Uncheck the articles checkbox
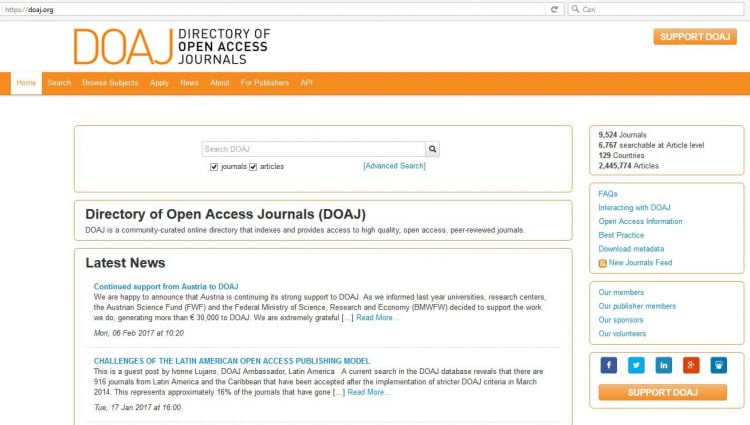This screenshot has height=425, width=750. [253, 167]
